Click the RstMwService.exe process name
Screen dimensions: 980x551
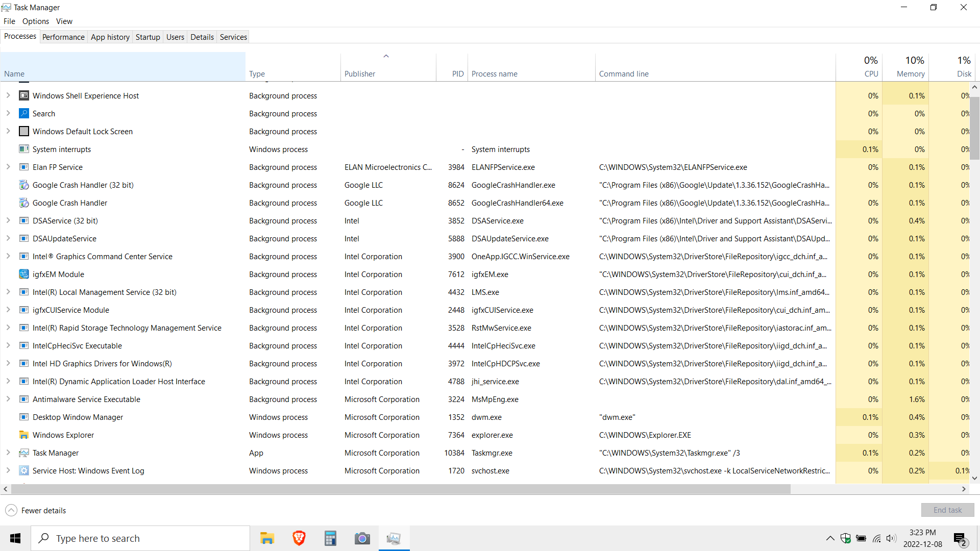point(501,328)
